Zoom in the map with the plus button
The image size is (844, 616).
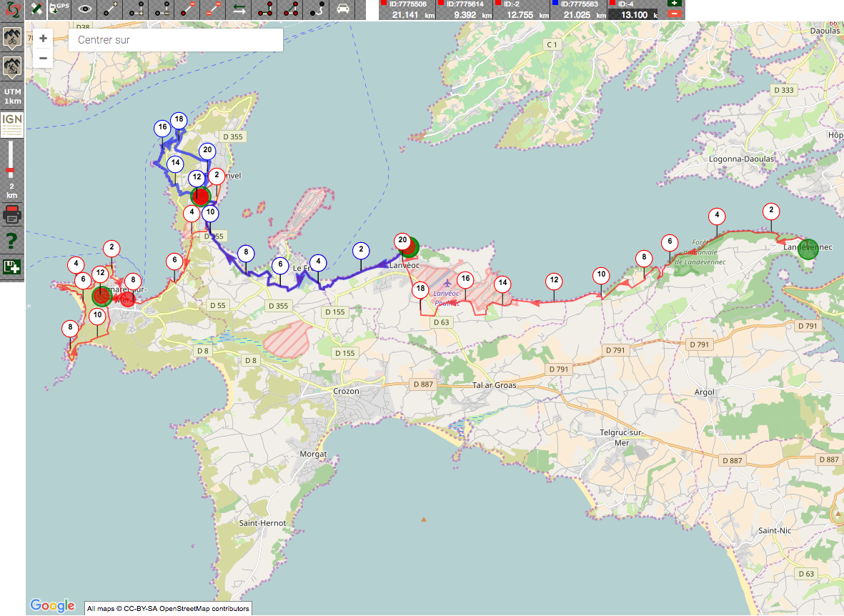(44, 39)
